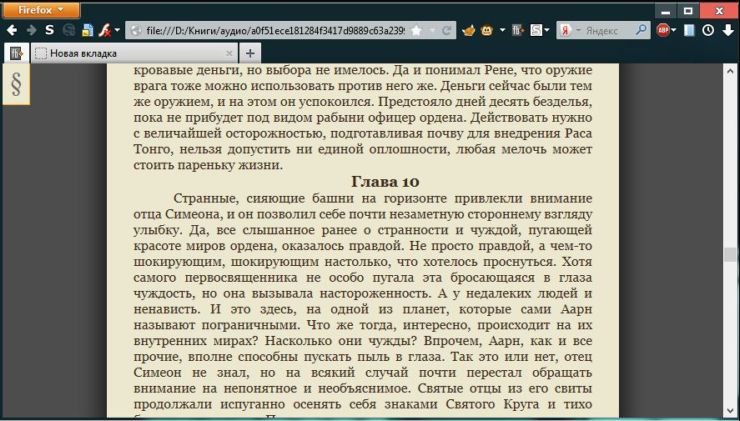Minimize the Firefox window
Viewport: 740px width, 421px height.
[666, 11]
